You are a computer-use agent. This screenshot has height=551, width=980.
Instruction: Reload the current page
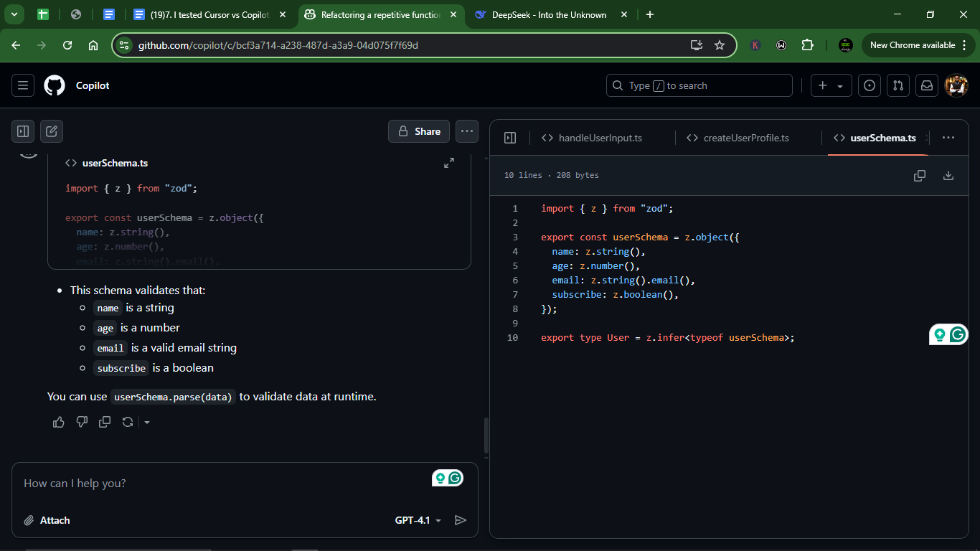67,45
